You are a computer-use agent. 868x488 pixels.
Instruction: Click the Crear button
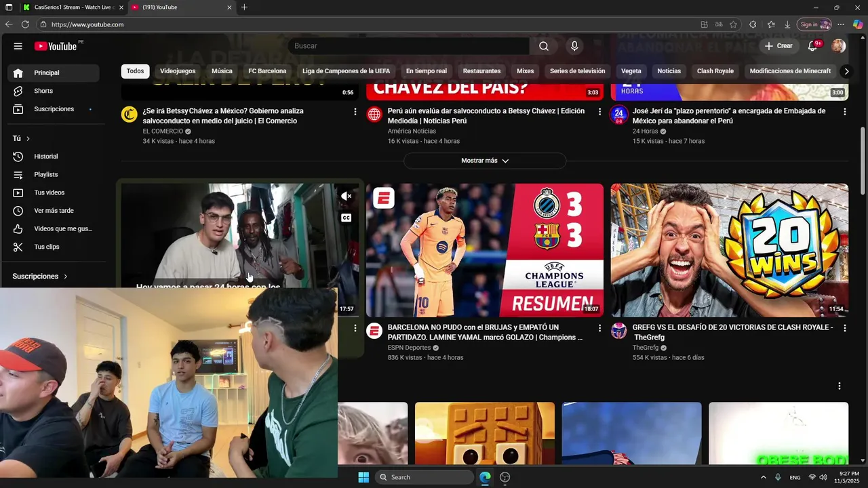coord(778,46)
